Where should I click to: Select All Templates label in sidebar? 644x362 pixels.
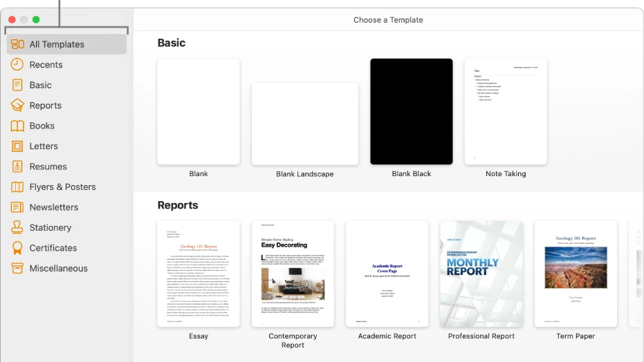point(57,44)
